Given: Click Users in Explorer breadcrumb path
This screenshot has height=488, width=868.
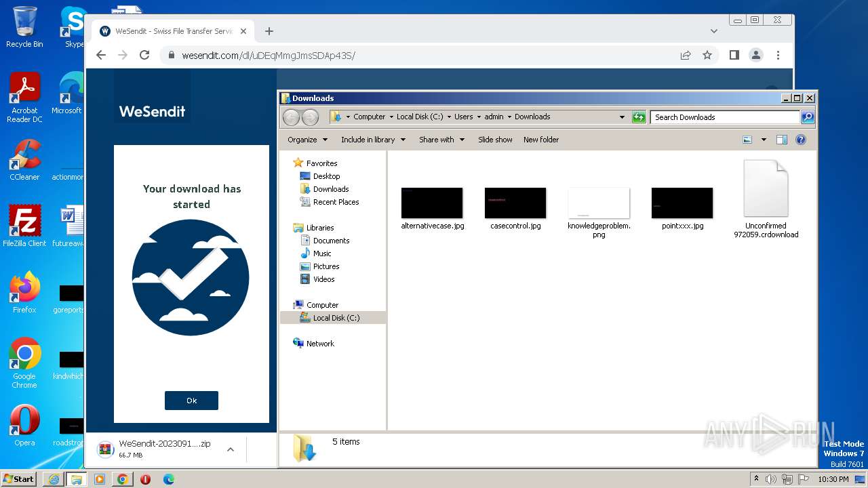Looking at the screenshot, I should [464, 117].
